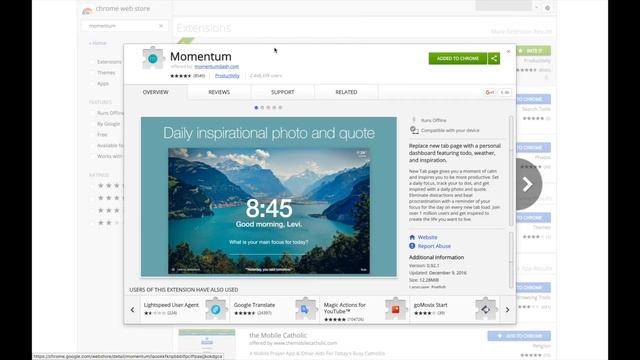Select the fifth screenshot carousel dot
The width and height of the screenshot is (640, 360).
pyautogui.click(x=280, y=108)
